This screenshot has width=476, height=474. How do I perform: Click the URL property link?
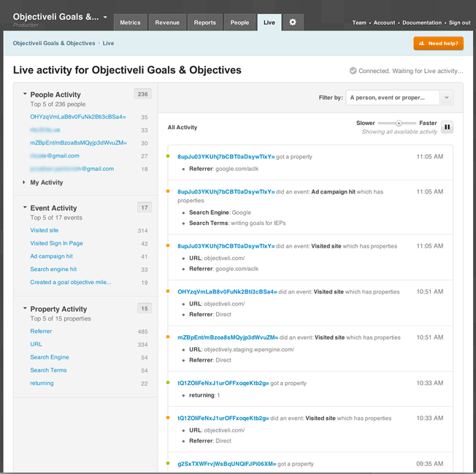tap(36, 344)
